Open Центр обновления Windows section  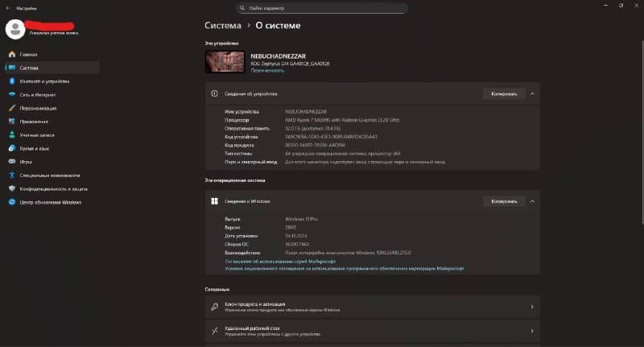pos(51,202)
